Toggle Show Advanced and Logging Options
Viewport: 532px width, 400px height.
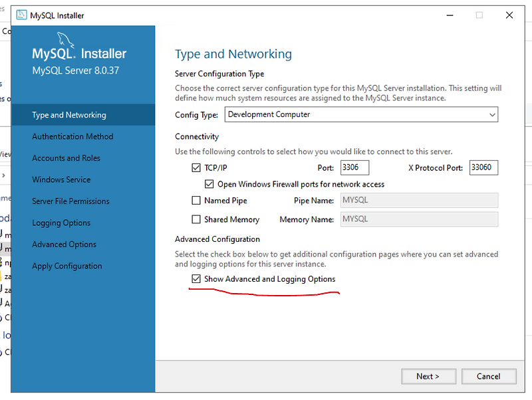tap(196, 279)
